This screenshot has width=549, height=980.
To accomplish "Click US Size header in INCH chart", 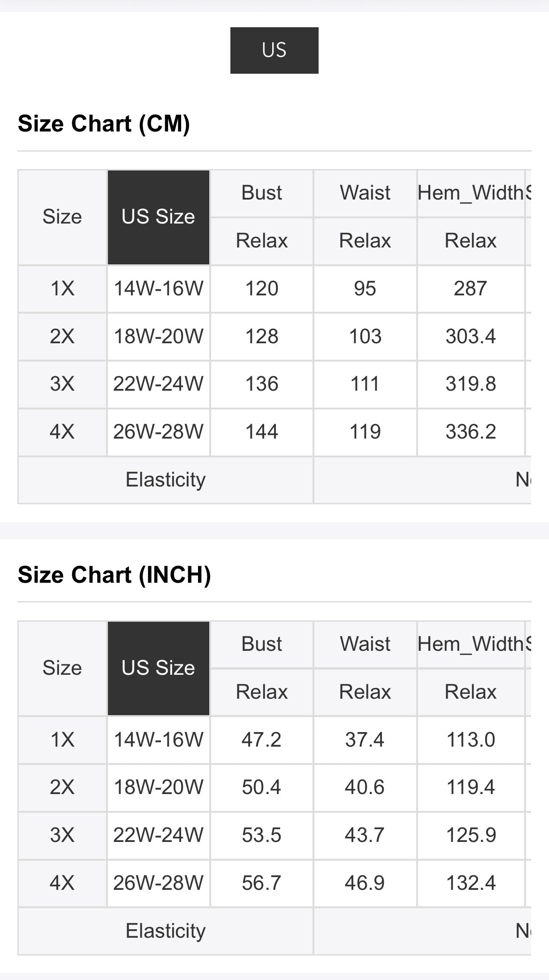I will point(158,668).
